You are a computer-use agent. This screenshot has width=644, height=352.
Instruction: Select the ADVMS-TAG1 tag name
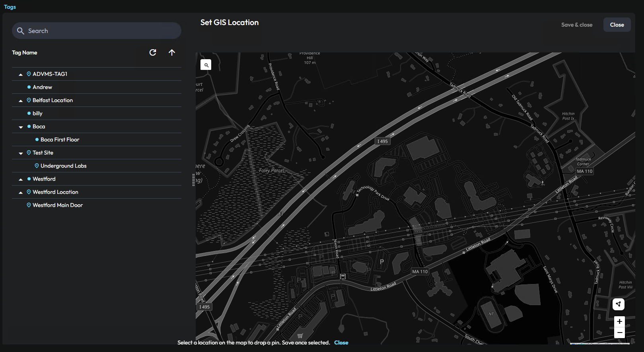(x=50, y=74)
